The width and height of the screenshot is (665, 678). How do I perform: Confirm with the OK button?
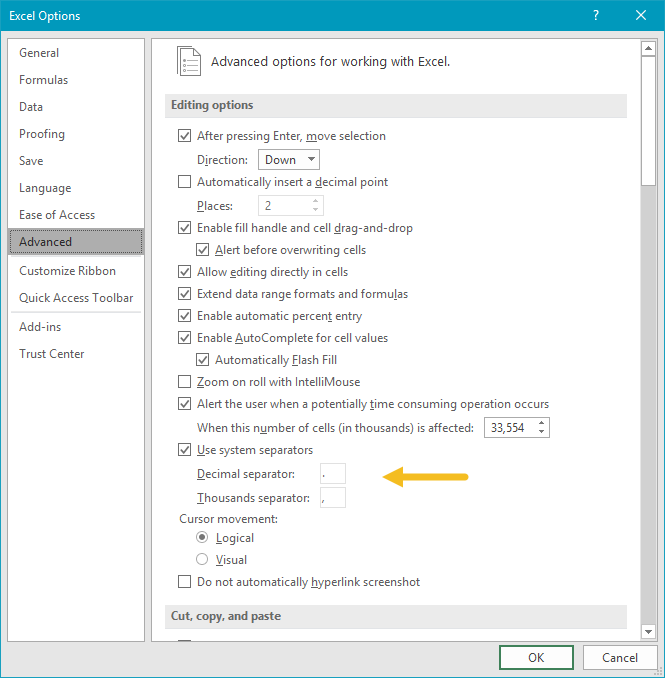click(x=536, y=658)
